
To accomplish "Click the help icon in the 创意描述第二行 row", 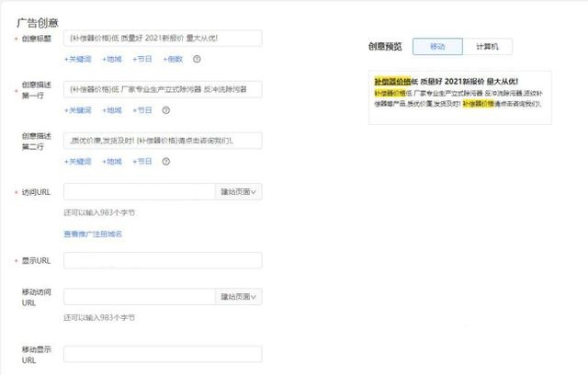I will pyautogui.click(x=165, y=162).
